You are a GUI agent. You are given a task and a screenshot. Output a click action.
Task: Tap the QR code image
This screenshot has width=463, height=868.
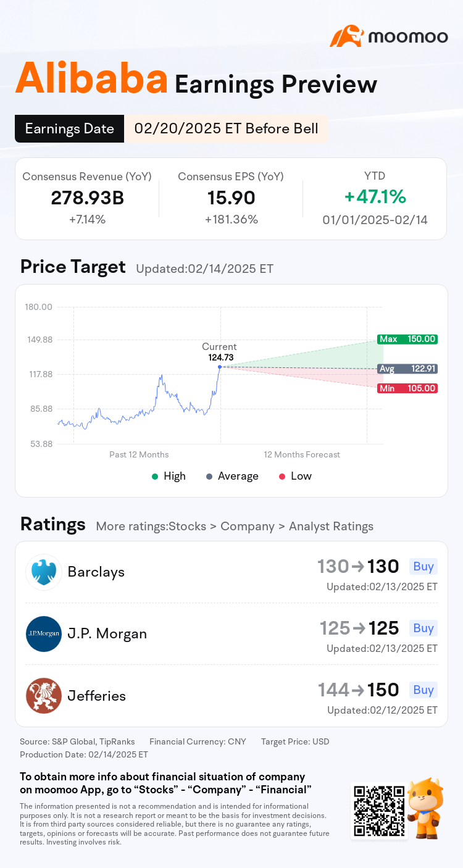[379, 811]
